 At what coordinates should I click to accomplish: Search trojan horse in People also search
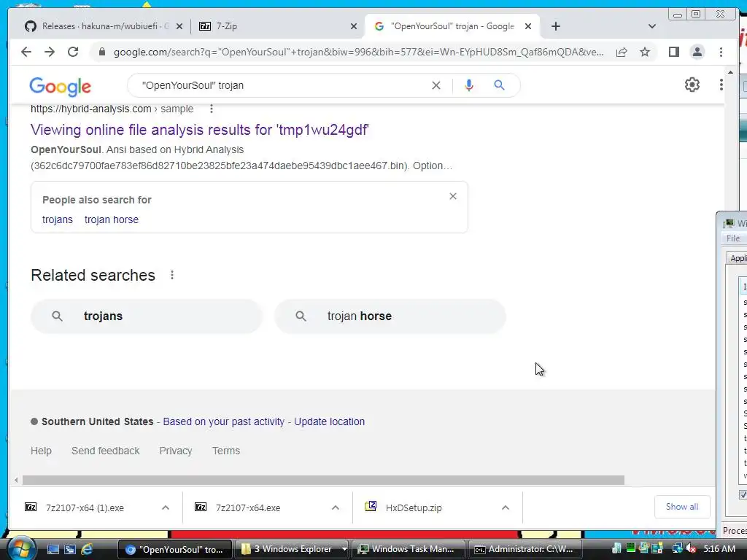(x=112, y=219)
